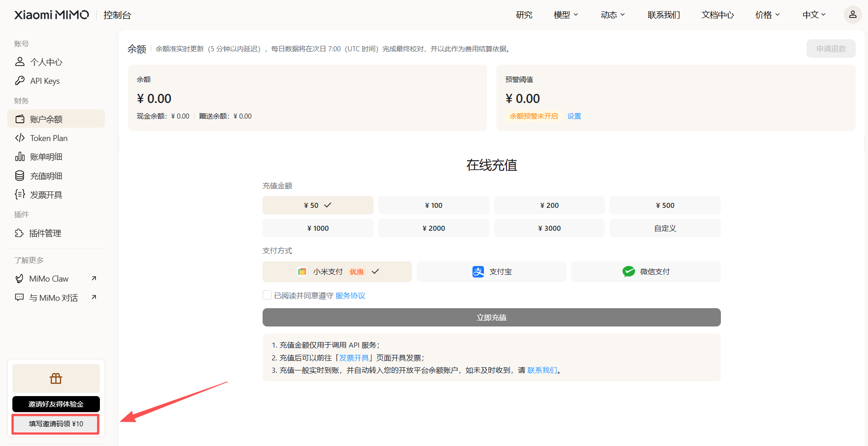Click the 充值明细 database icon
The image size is (868, 446).
coord(20,176)
